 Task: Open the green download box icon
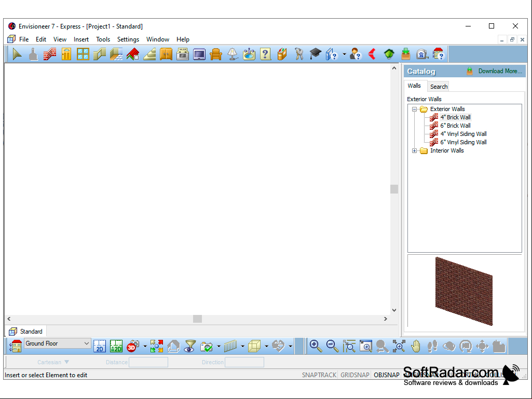[405, 54]
